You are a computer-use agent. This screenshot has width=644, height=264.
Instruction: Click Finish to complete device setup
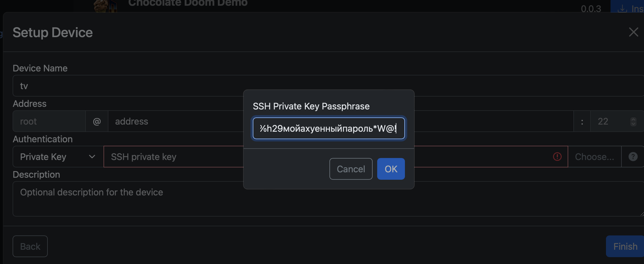(x=625, y=246)
